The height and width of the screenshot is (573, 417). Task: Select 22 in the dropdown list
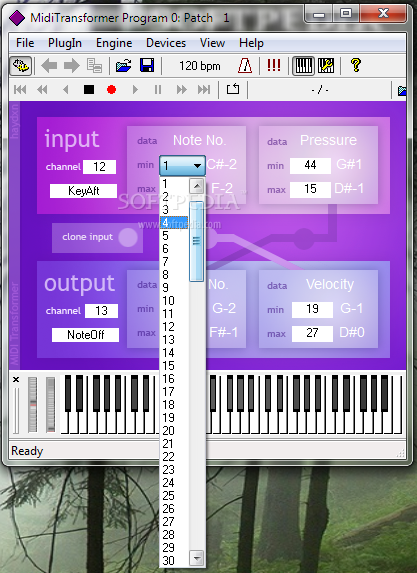pos(174,456)
